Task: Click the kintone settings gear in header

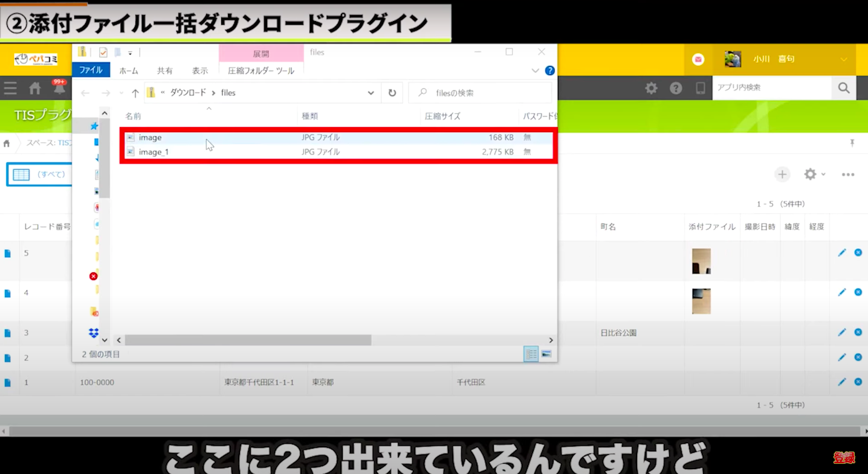Action: (x=651, y=88)
